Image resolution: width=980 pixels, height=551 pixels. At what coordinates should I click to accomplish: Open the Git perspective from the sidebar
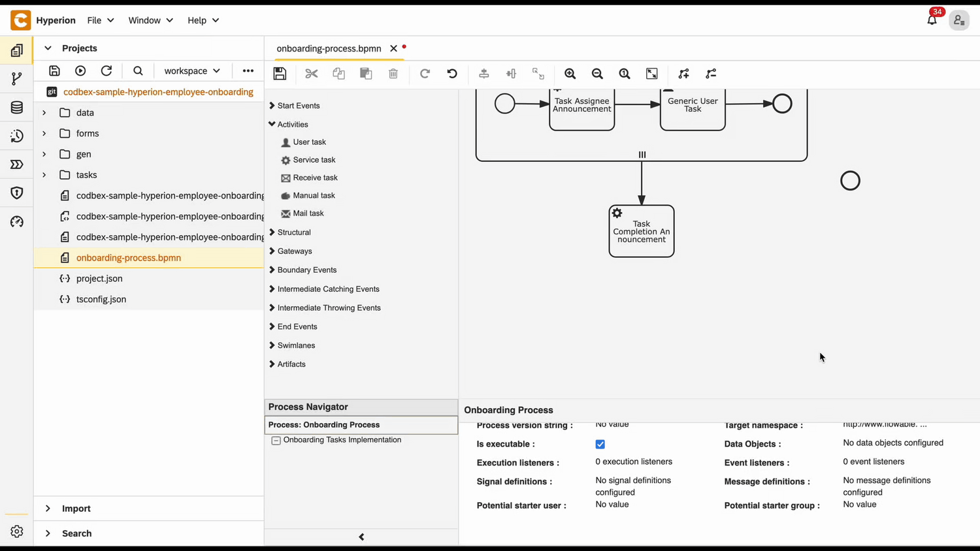pyautogui.click(x=16, y=78)
